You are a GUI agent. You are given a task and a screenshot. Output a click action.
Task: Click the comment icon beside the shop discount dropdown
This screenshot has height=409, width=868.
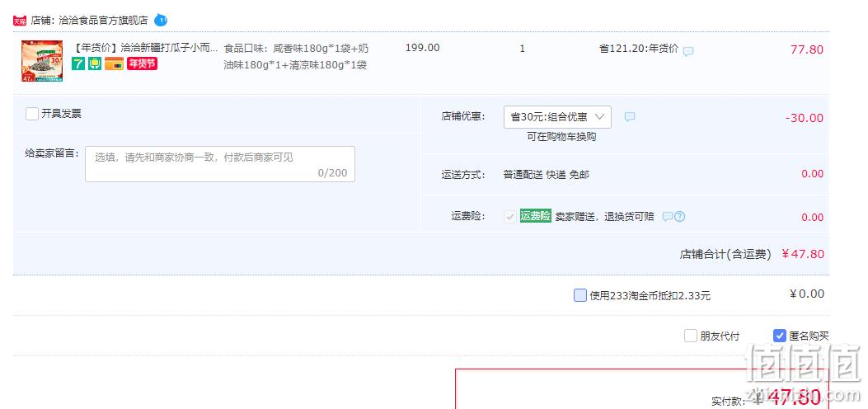pyautogui.click(x=630, y=117)
